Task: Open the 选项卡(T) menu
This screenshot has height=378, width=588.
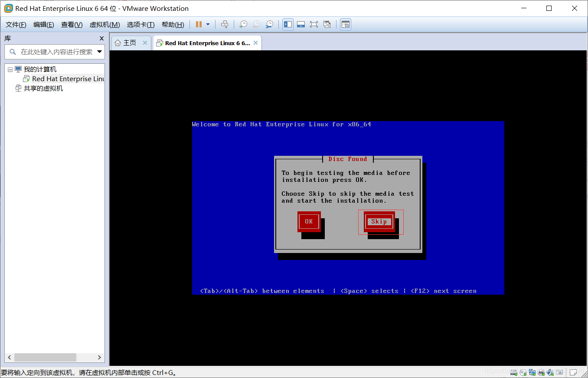Action: pyautogui.click(x=141, y=25)
